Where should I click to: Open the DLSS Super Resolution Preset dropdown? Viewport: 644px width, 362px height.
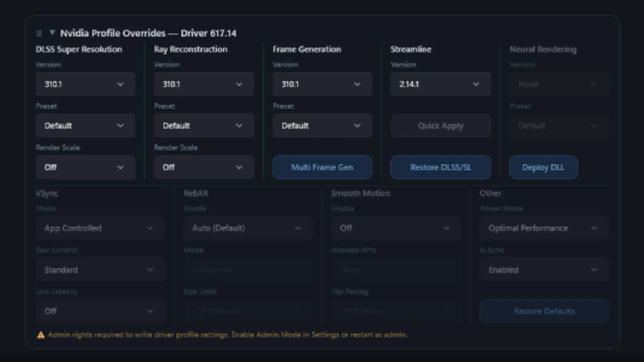pos(85,126)
